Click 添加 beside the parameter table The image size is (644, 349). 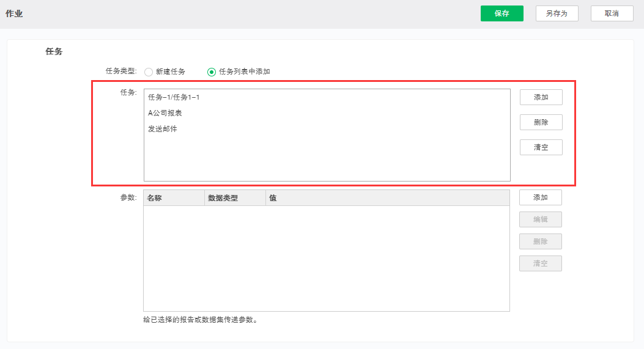[540, 197]
